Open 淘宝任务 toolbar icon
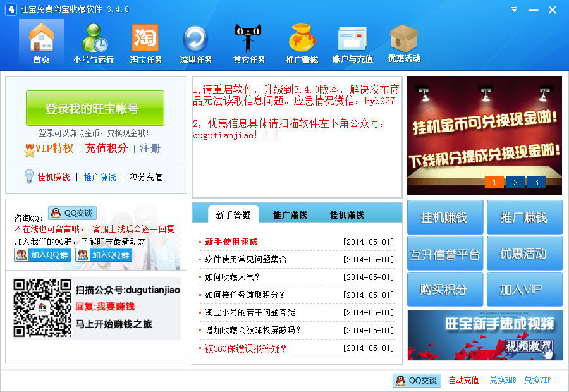 pyautogui.click(x=146, y=43)
